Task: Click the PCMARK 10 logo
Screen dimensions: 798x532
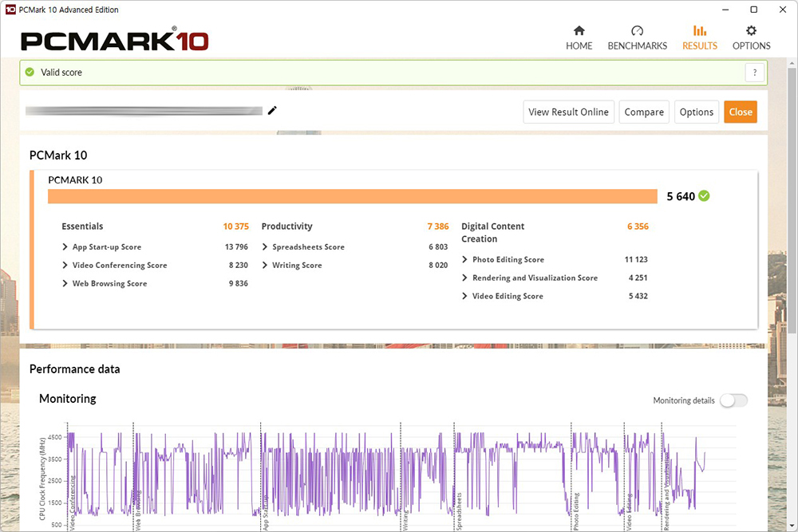Action: [x=114, y=41]
